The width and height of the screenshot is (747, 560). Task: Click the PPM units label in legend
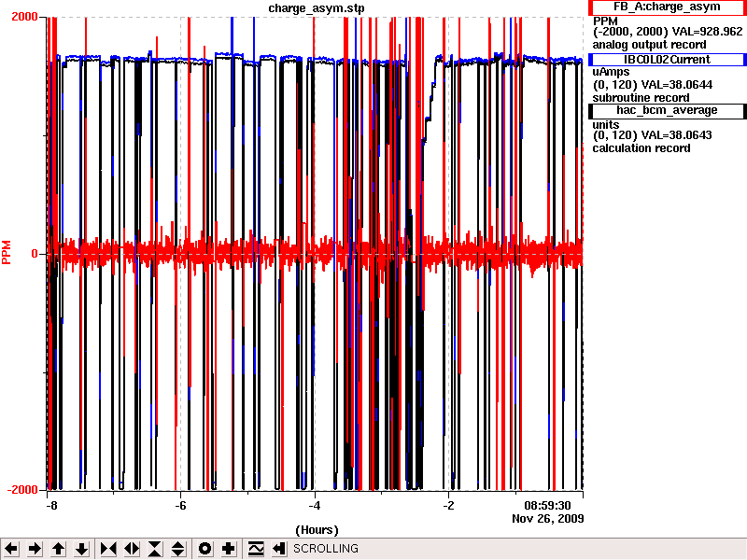click(605, 21)
